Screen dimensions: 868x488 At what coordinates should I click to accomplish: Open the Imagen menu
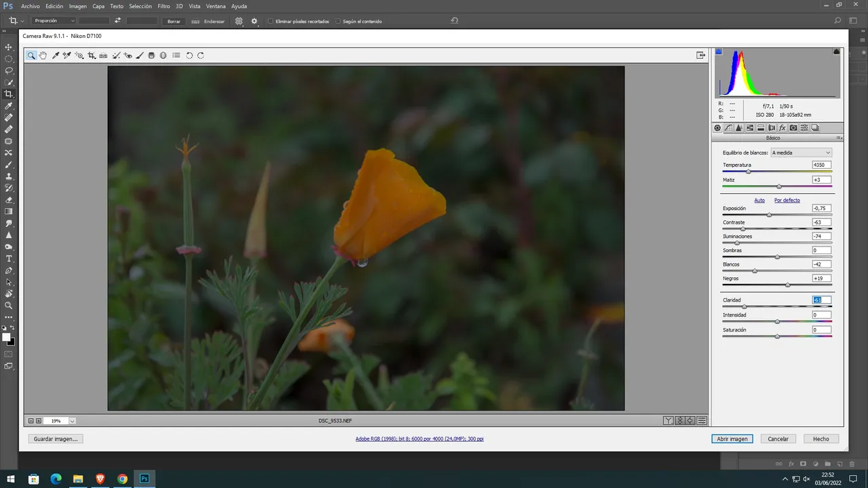pyautogui.click(x=78, y=6)
